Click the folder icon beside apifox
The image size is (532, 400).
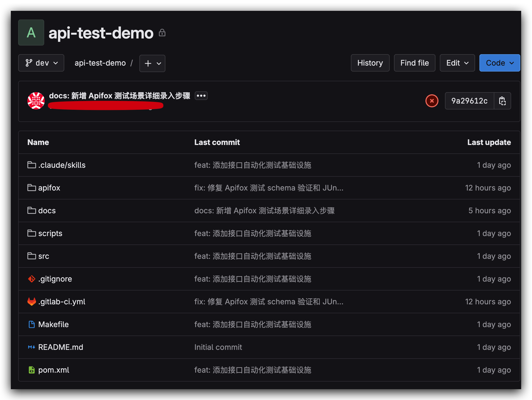coord(32,188)
